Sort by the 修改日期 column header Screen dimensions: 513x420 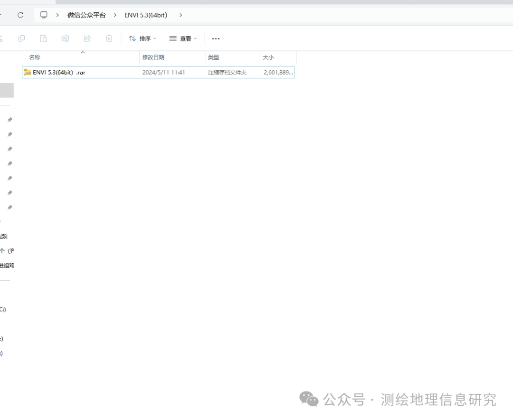coord(153,57)
